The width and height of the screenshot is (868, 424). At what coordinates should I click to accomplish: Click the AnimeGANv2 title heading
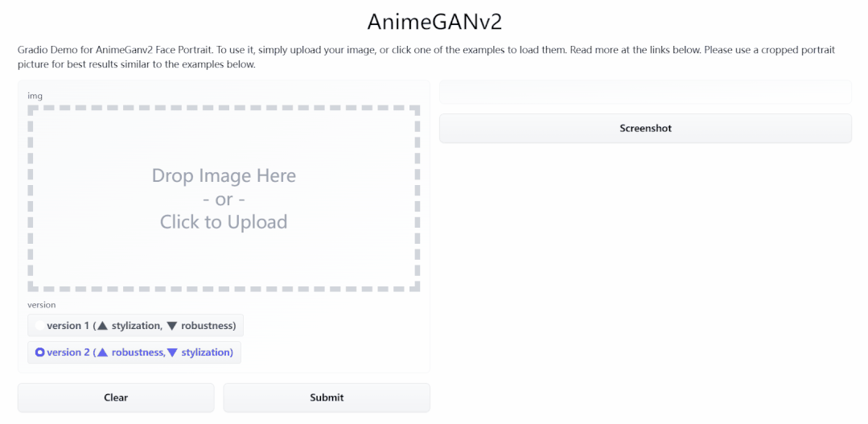[434, 22]
